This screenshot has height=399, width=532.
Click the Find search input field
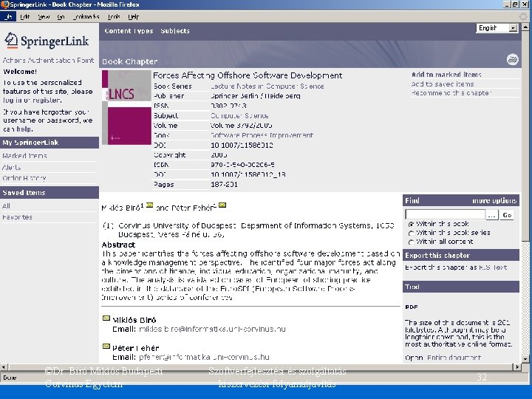446,214
